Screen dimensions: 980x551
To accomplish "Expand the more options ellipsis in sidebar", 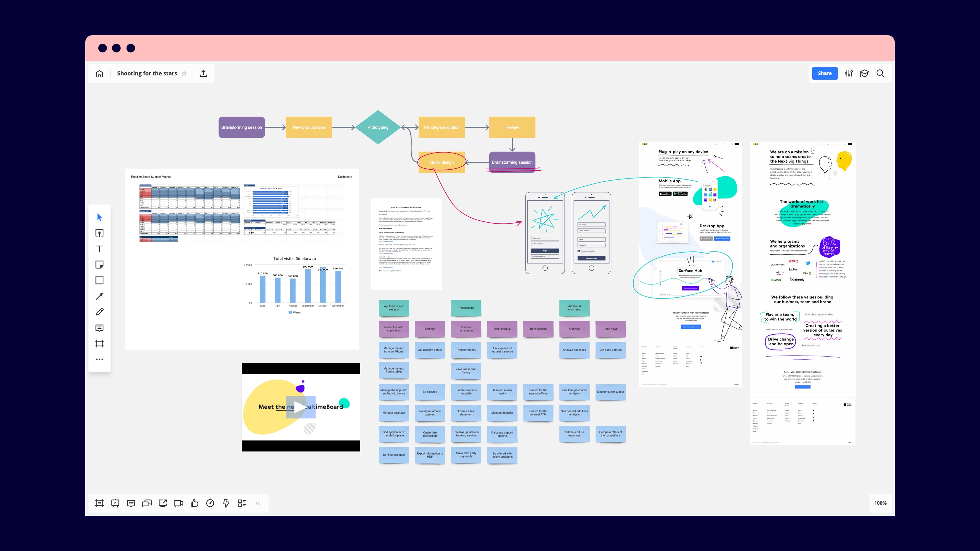I will click(x=100, y=359).
